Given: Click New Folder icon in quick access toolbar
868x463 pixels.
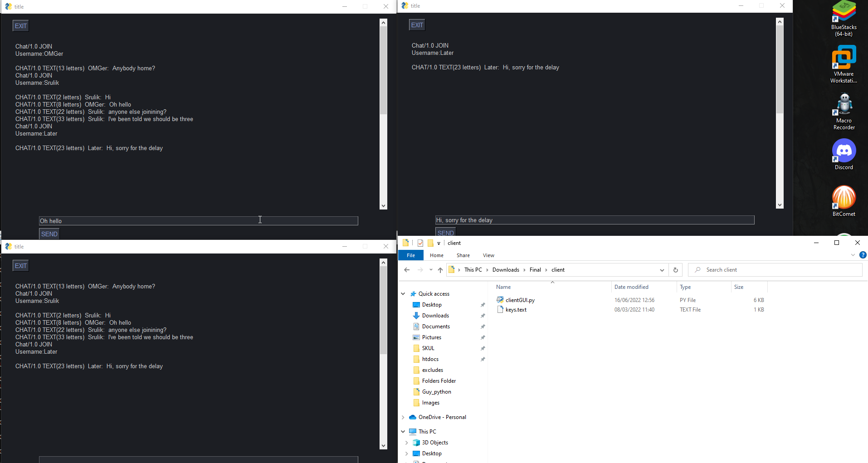Looking at the screenshot, I should [430, 243].
